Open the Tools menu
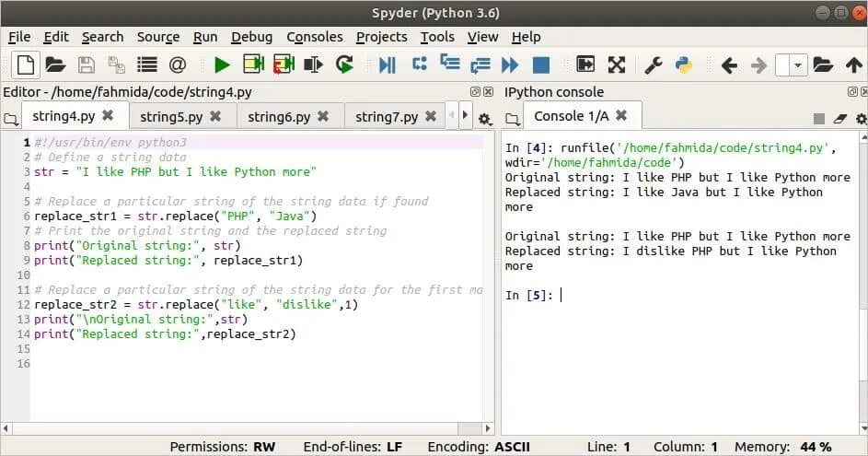 coord(437,37)
